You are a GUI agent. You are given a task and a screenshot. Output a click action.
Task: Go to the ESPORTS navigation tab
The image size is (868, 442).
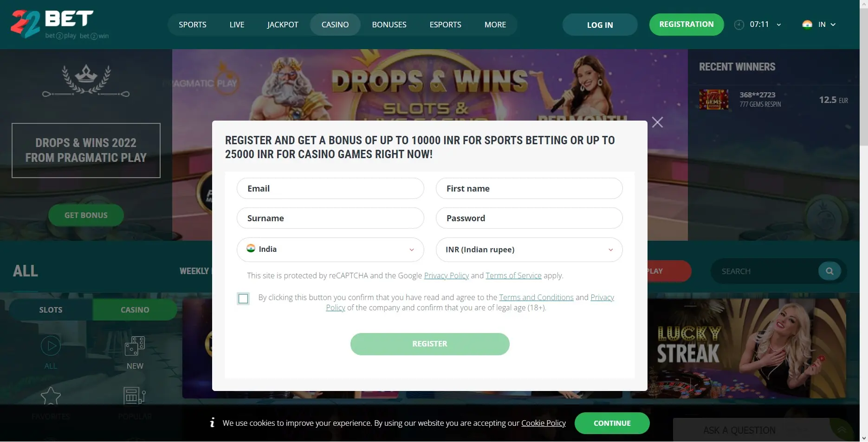(x=445, y=25)
